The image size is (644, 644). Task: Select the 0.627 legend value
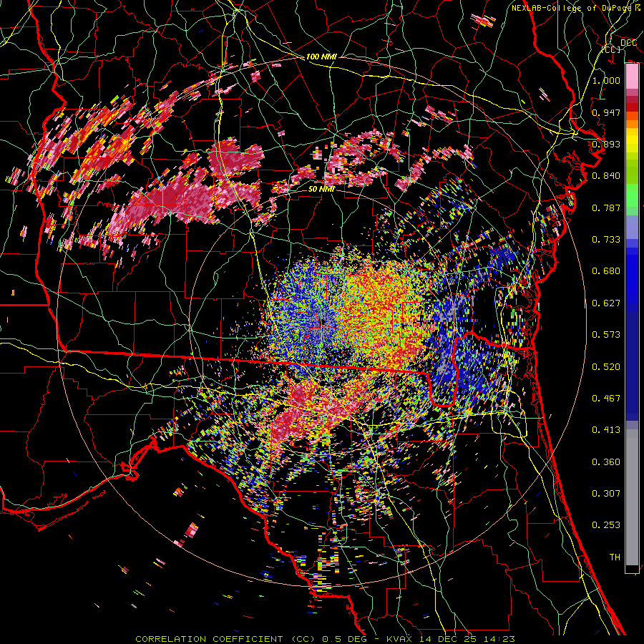606,303
